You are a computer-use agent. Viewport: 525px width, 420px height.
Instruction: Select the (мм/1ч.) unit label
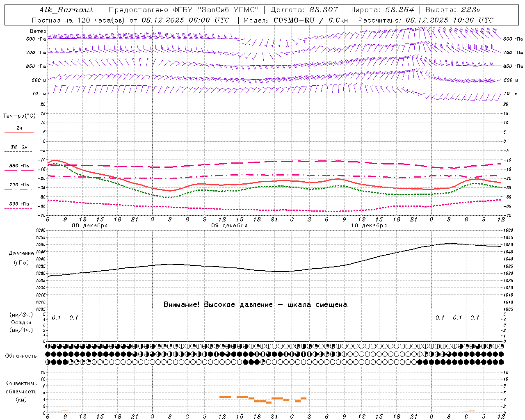tap(21, 330)
